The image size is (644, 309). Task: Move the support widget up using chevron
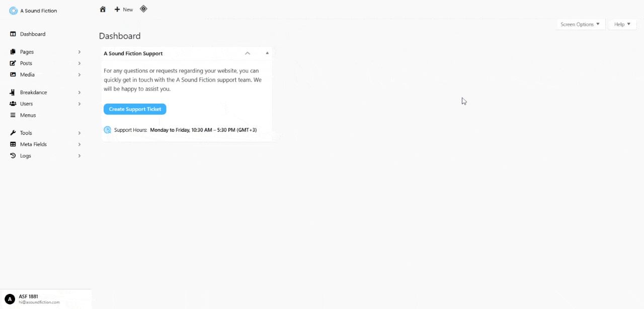(x=248, y=53)
